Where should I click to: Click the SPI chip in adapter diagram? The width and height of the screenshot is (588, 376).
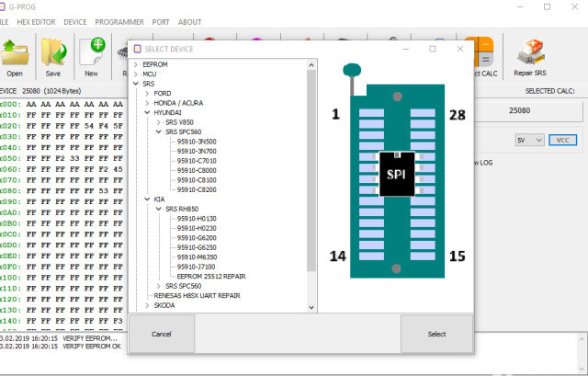[397, 174]
